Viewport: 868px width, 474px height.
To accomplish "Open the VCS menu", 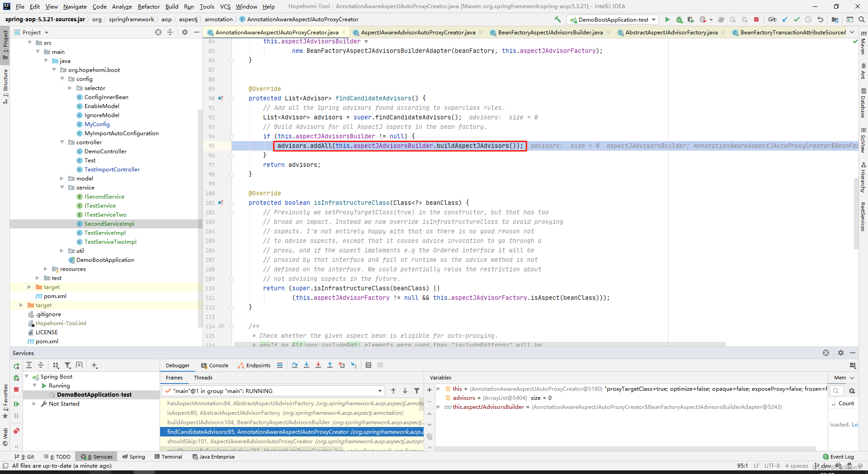I will coord(225,6).
